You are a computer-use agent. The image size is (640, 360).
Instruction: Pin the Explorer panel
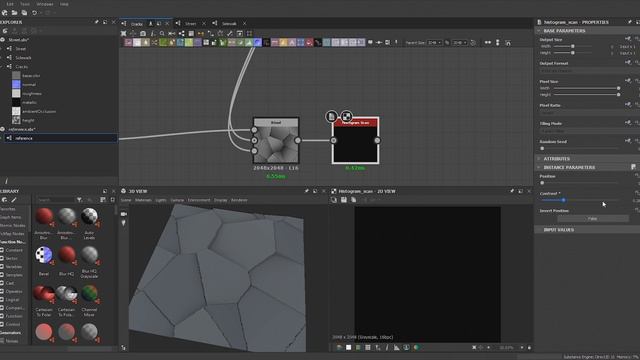[x=97, y=22]
